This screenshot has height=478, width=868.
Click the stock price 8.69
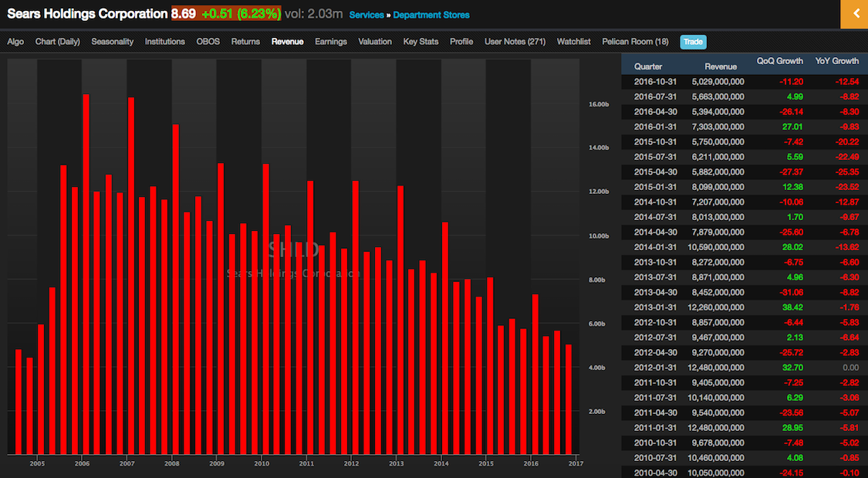click(x=183, y=14)
